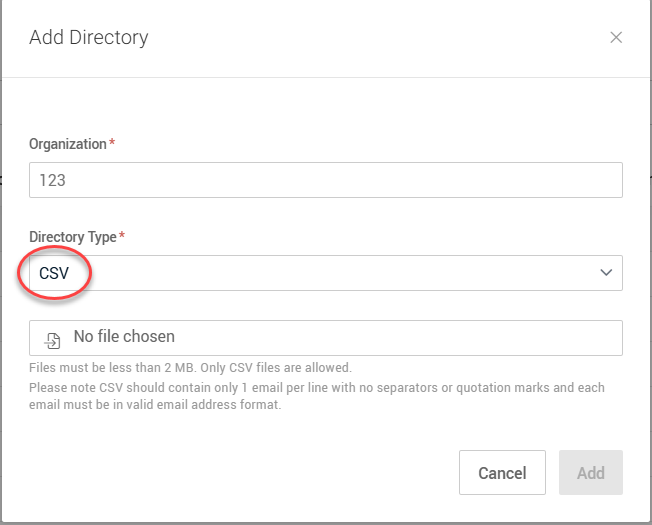Click into the Organization input field
Screen dimensions: 652x525
326,181
